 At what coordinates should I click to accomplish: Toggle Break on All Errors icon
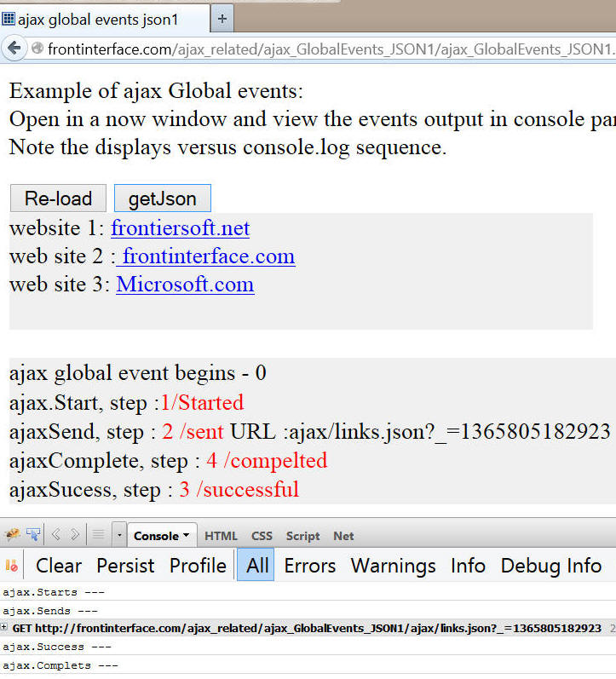click(x=12, y=566)
